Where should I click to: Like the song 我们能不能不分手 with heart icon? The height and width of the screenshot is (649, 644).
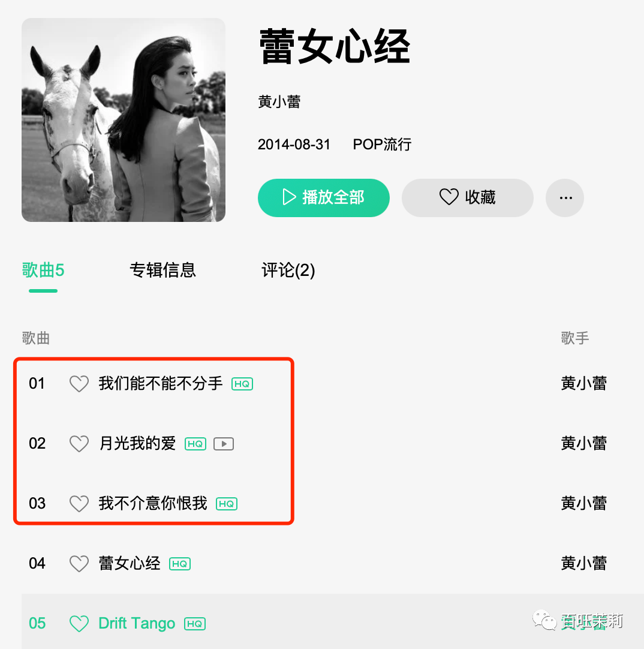tap(79, 384)
